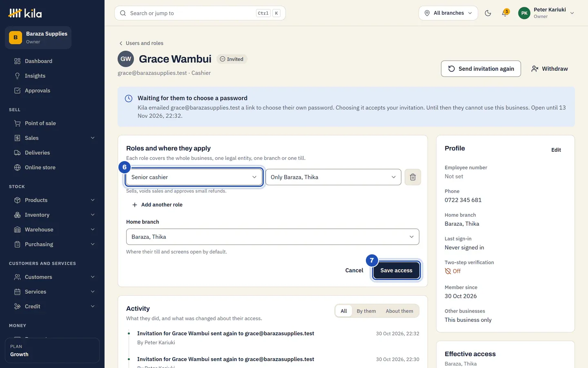
Task: Open the Senior cashier role dropdown
Action: (x=194, y=177)
